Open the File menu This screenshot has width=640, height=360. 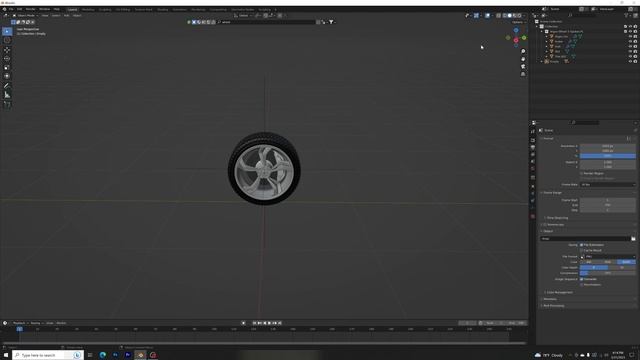(11, 9)
